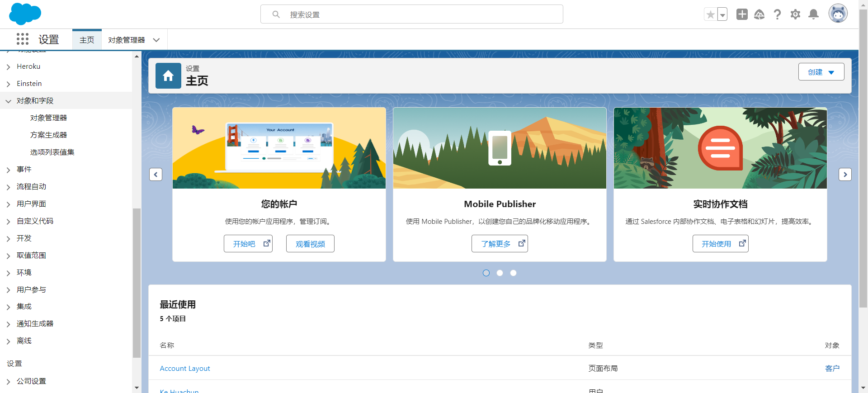Expand the 取值范围 tree node
This screenshot has width=868, height=393.
[8, 256]
